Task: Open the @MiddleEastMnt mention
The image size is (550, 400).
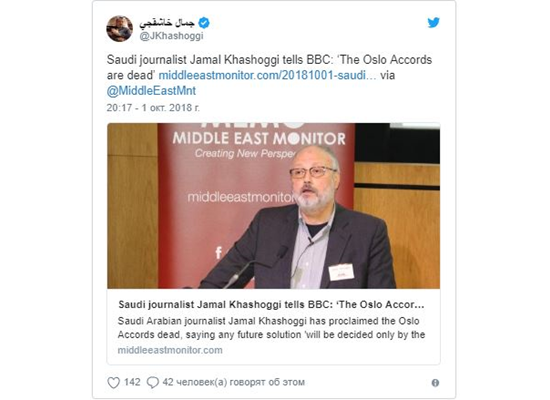Action: point(151,91)
